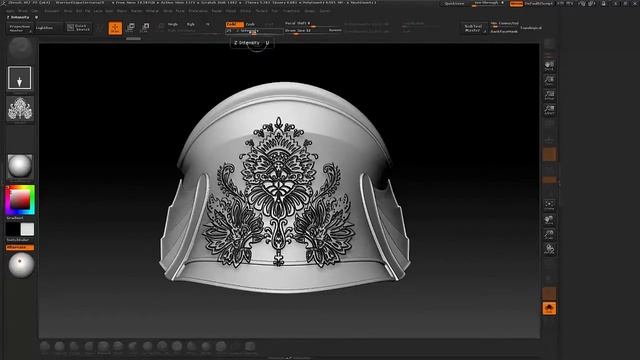This screenshot has height=360, width=640.
Task: Toggle the Rgb button
Action: tap(191, 24)
